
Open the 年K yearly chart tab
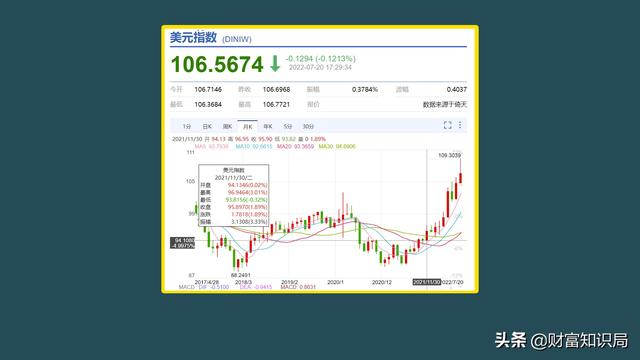268,127
